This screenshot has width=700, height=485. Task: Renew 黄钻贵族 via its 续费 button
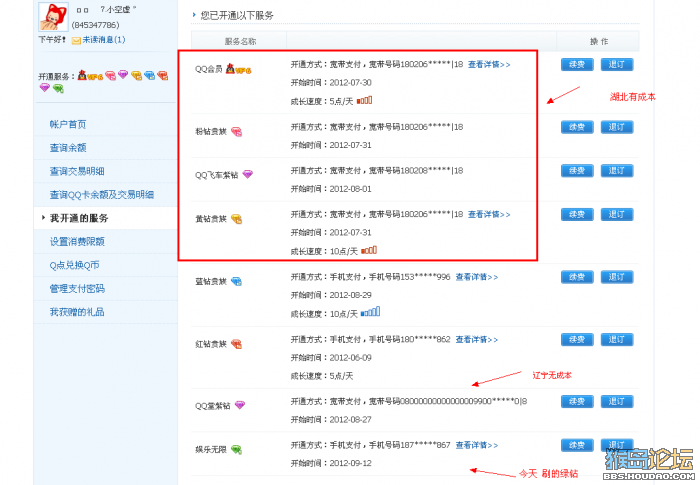pyautogui.click(x=577, y=214)
